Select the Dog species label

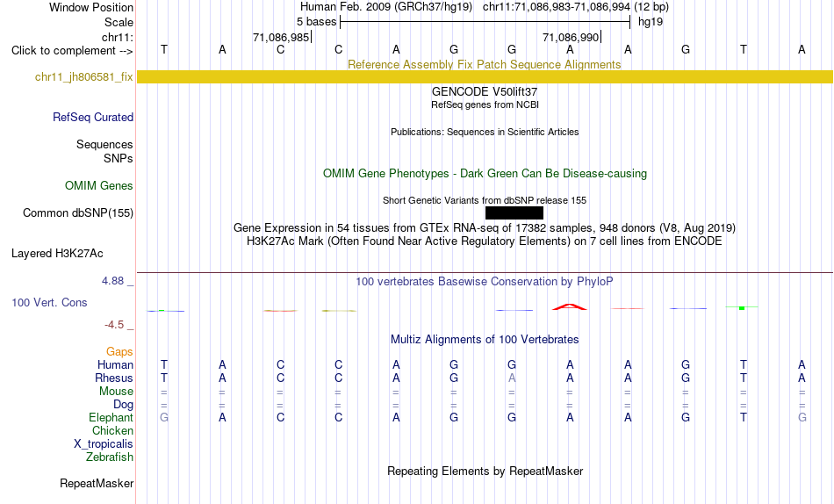pyautogui.click(x=123, y=405)
